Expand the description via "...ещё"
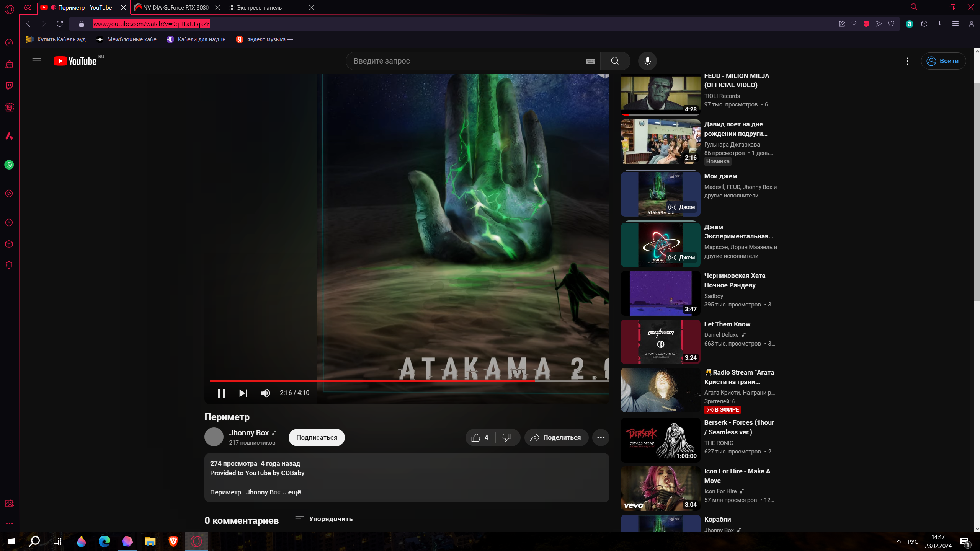Screen dimensions: 980x551 292,492
